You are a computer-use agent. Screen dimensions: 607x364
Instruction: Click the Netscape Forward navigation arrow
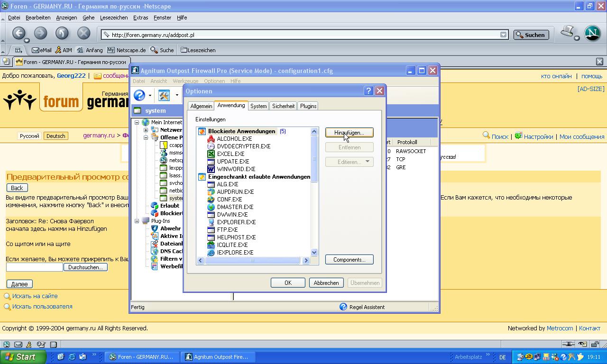(x=40, y=33)
